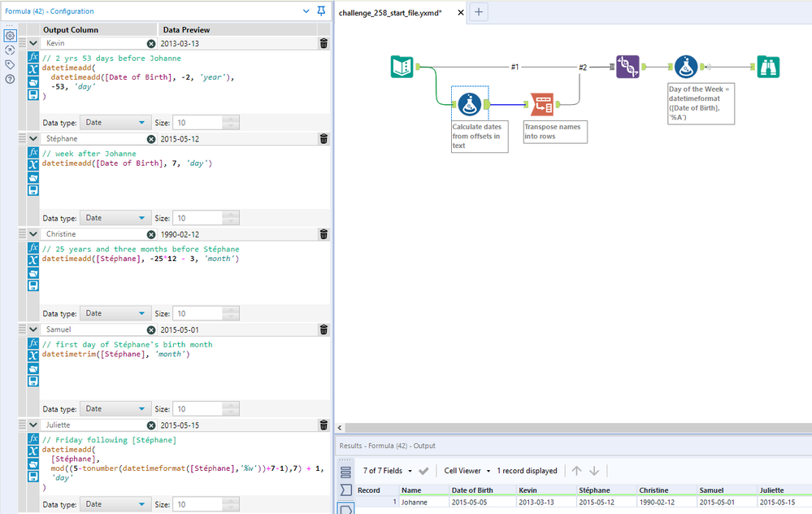Switch to challenge_258_start_file.yxmd tab
812x514 pixels.
pyautogui.click(x=390, y=12)
